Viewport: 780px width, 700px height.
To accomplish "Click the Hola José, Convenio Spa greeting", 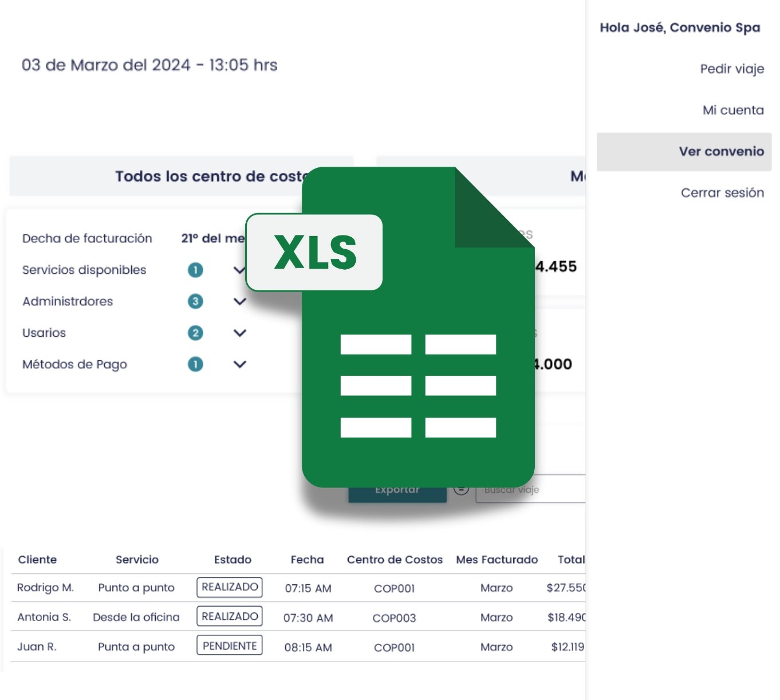I will [x=679, y=27].
